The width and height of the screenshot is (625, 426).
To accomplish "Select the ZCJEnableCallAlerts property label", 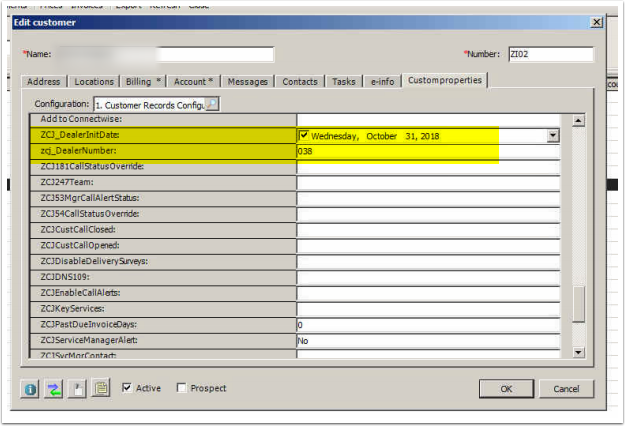I will coord(80,293).
